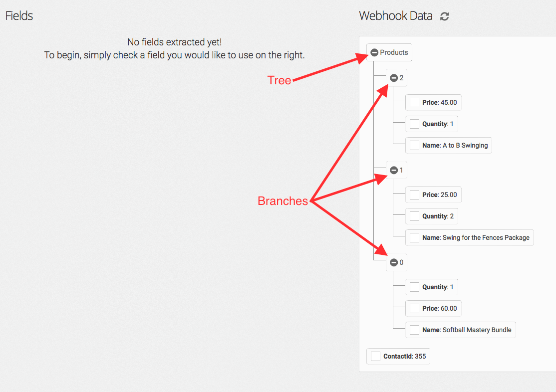Screen dimensions: 556x392
Task: Check Quantity: 1 under branch 0
Action: point(414,287)
